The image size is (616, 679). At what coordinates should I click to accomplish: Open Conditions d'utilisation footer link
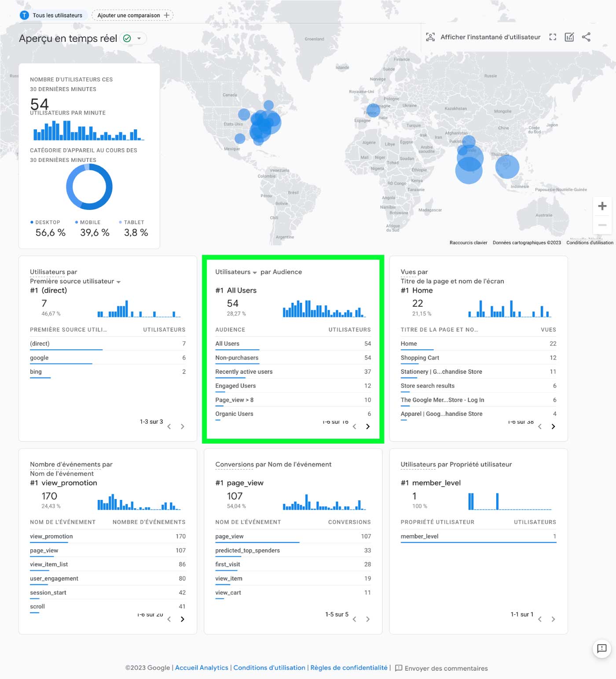click(269, 668)
